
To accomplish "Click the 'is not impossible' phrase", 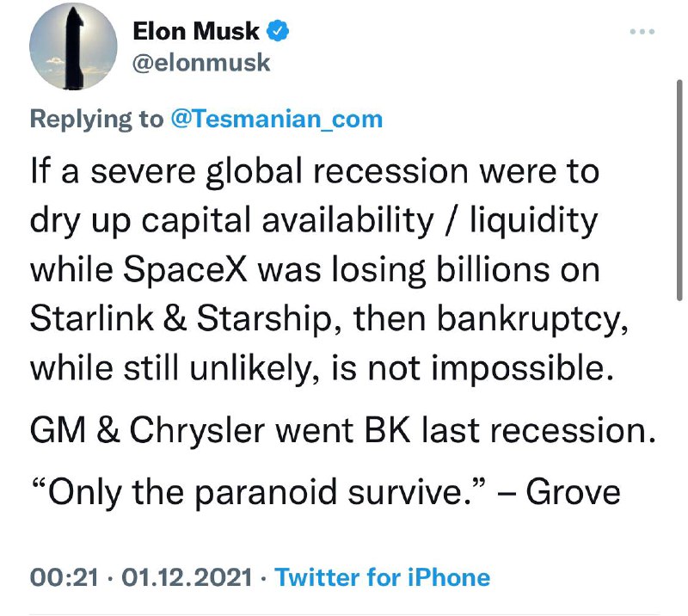I will pyautogui.click(x=471, y=368).
